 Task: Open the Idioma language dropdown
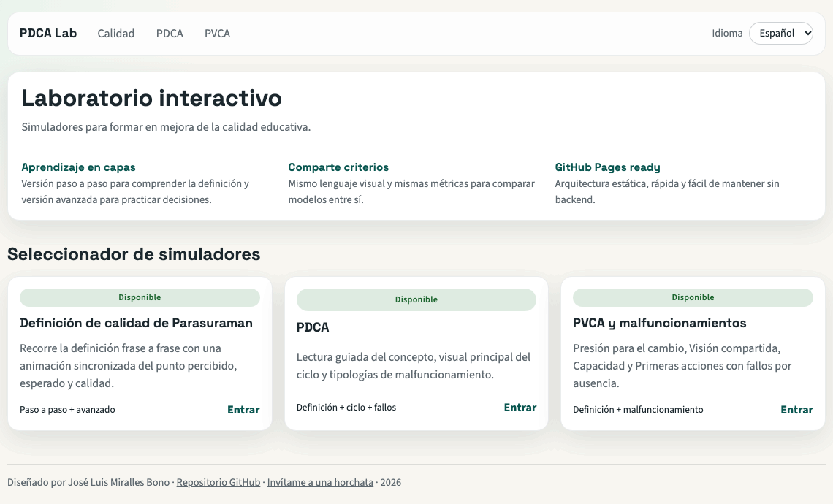[780, 33]
